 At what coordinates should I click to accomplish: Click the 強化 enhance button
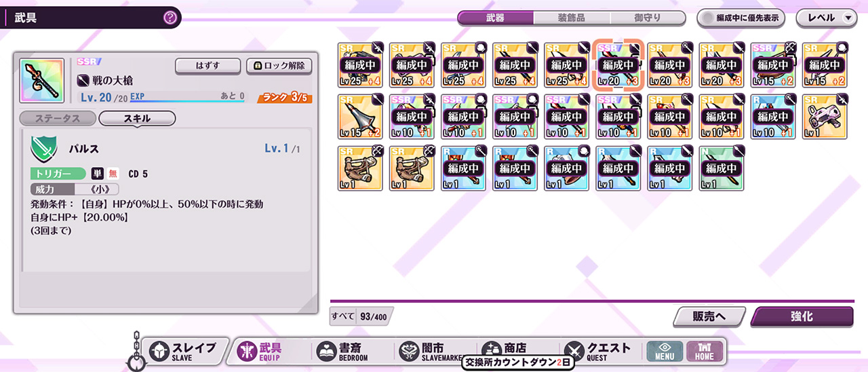point(802,316)
